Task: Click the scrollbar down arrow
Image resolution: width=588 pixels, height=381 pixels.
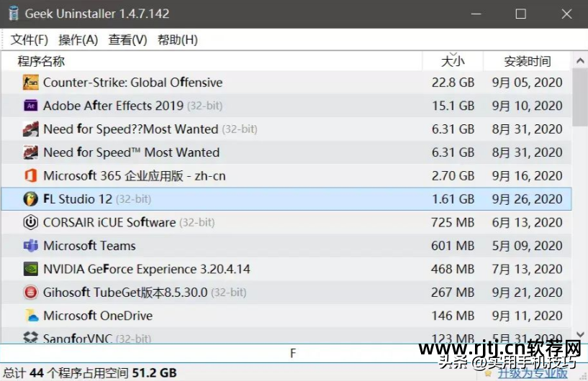Action: point(580,334)
